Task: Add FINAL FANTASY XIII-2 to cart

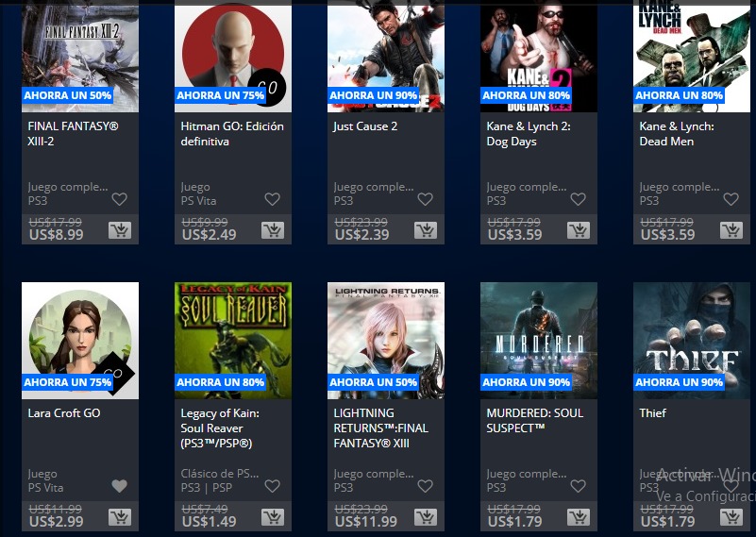Action: pos(120,230)
